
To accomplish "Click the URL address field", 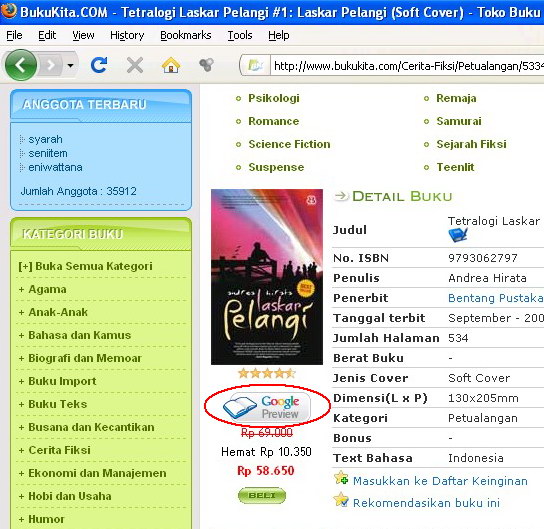I will click(x=407, y=66).
